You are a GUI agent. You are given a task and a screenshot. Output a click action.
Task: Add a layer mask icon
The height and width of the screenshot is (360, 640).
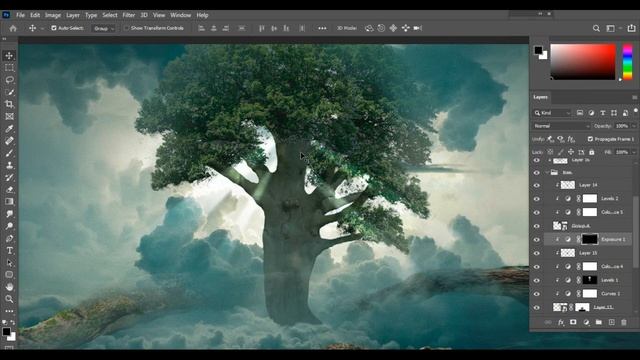pos(573,322)
